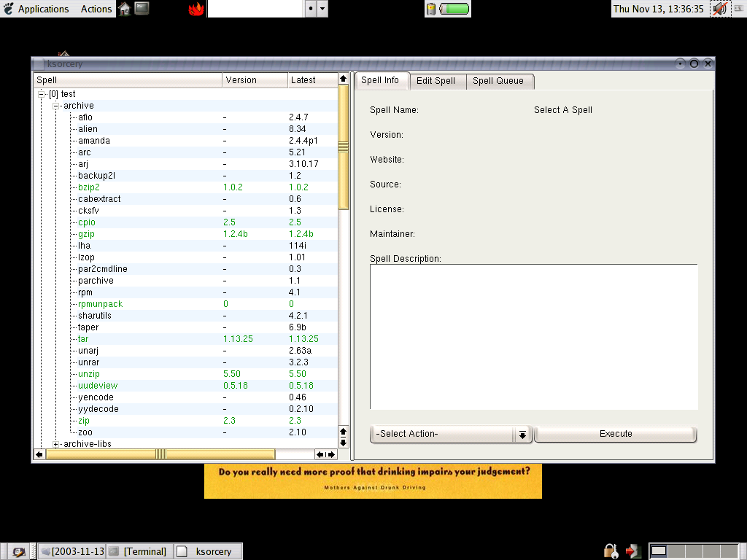Collapse the archive category
This screenshot has height=560, width=747.
tap(57, 106)
